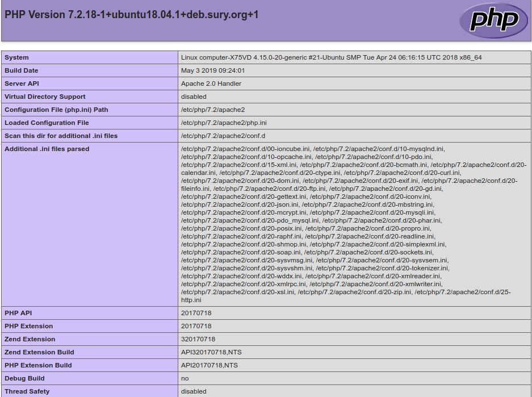Select the Linux computer-X75VD system value

[331, 57]
